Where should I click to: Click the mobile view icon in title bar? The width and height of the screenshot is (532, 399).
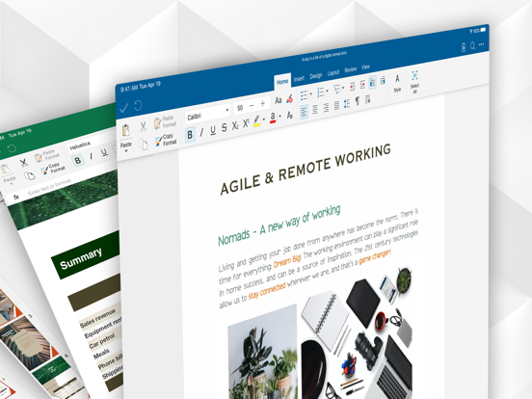[464, 47]
